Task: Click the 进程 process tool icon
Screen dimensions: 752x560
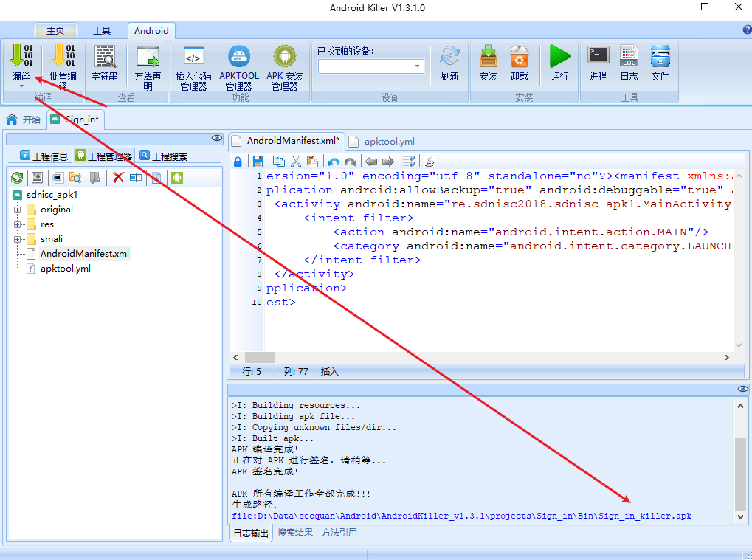Action: click(597, 61)
